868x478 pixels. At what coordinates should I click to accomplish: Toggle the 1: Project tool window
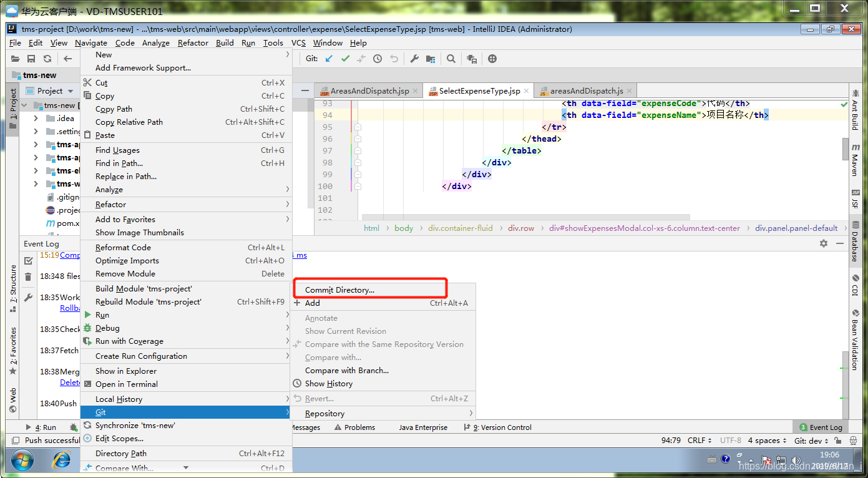click(13, 109)
